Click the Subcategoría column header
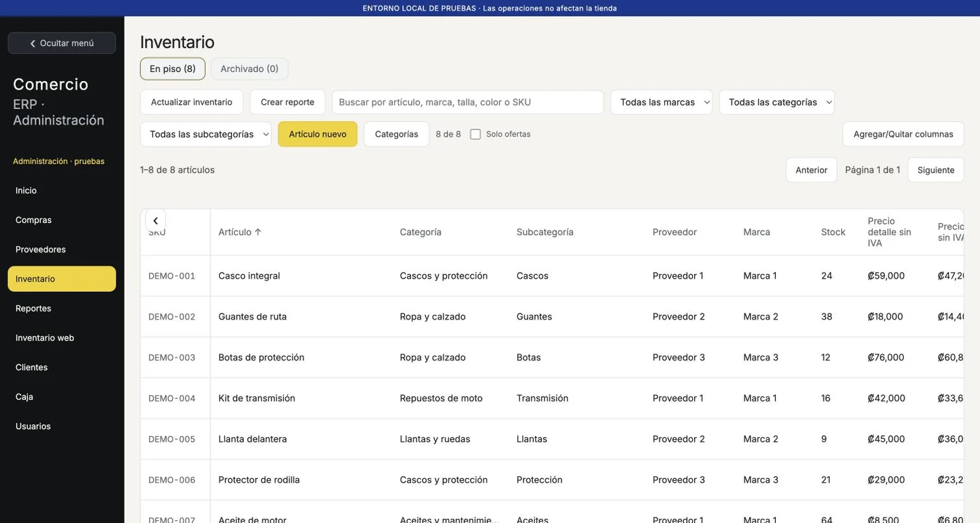 click(545, 232)
